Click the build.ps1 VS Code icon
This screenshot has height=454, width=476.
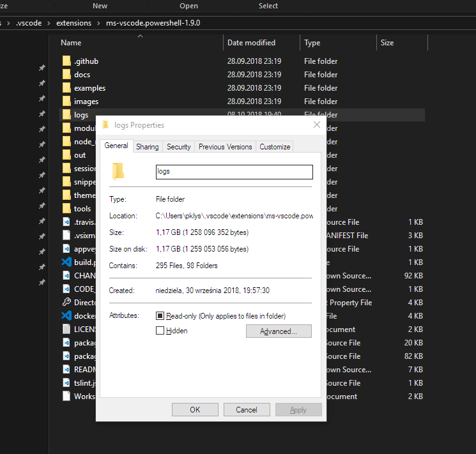pyautogui.click(x=66, y=262)
